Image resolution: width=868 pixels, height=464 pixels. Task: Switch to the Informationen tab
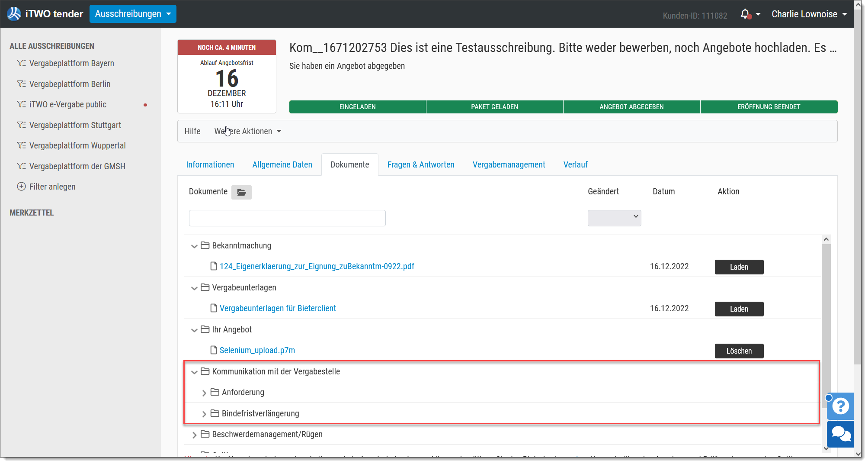pyautogui.click(x=210, y=164)
